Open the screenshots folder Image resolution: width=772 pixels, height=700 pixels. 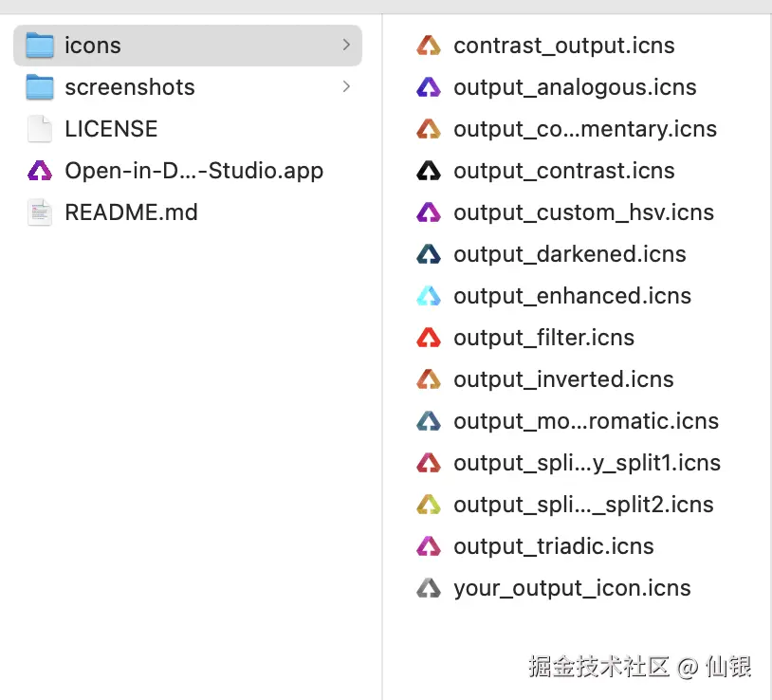coord(129,86)
